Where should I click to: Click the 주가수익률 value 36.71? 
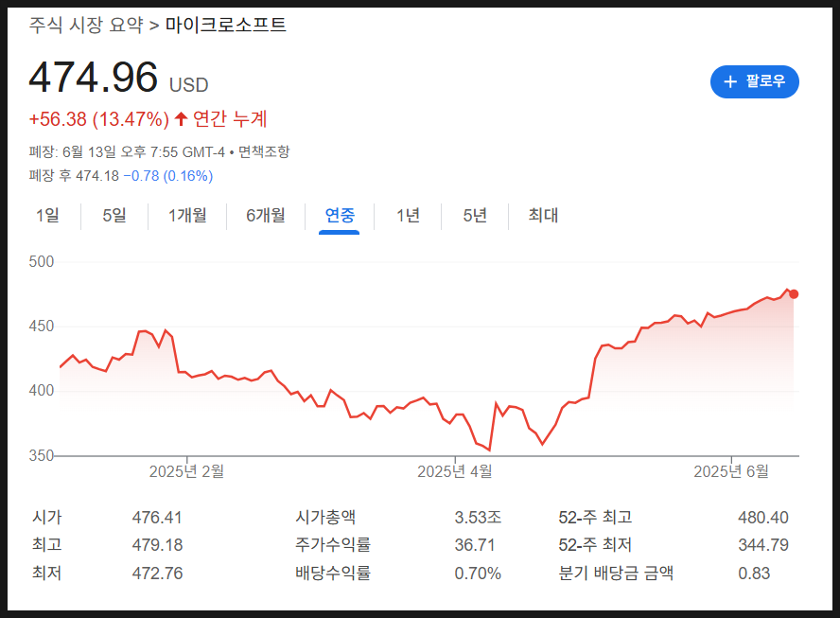point(475,545)
